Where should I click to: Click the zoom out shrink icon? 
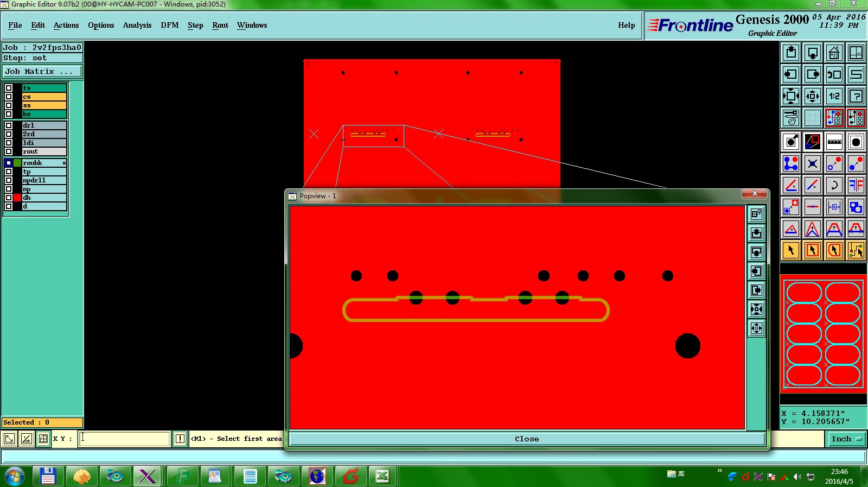click(x=813, y=96)
